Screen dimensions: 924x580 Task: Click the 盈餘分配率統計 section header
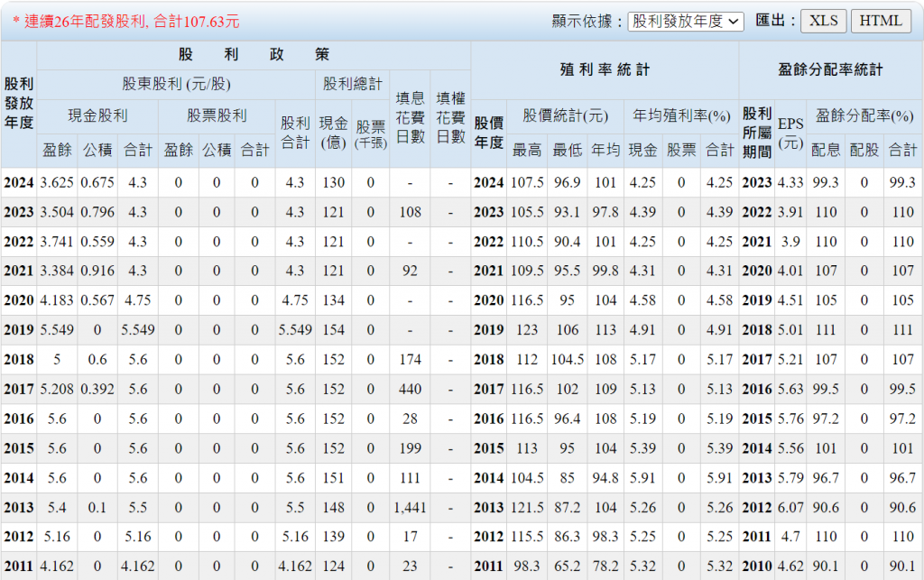[830, 69]
